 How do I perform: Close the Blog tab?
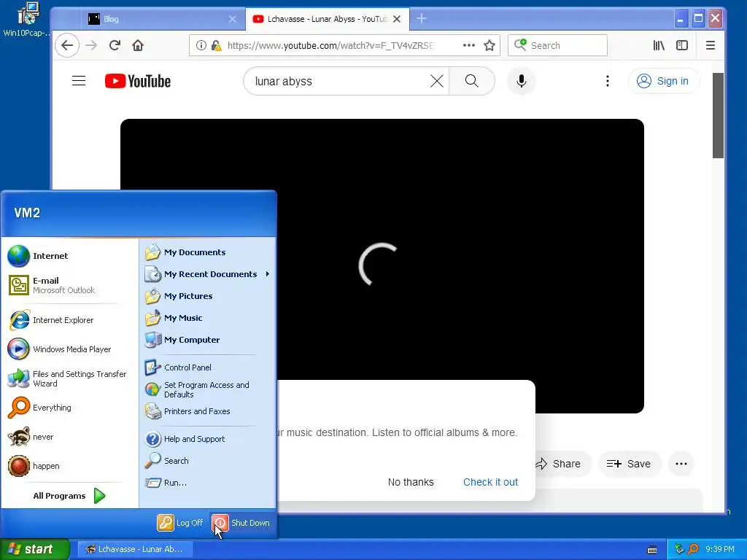point(233,19)
